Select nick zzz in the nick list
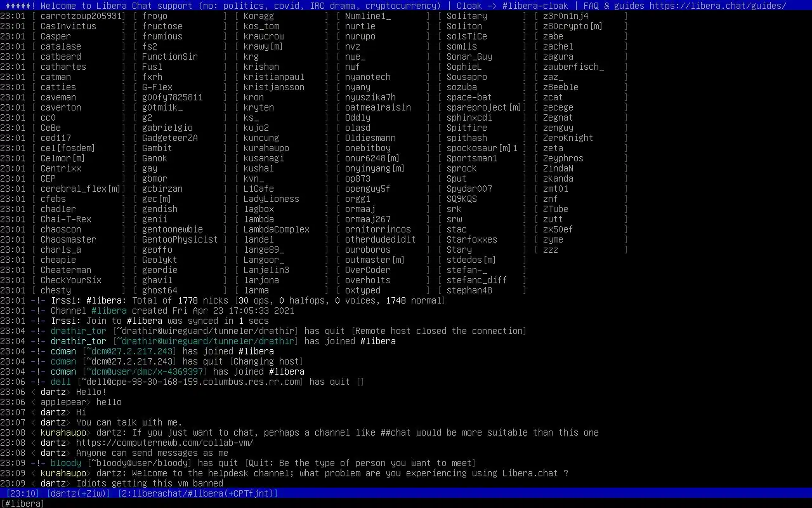 [551, 250]
